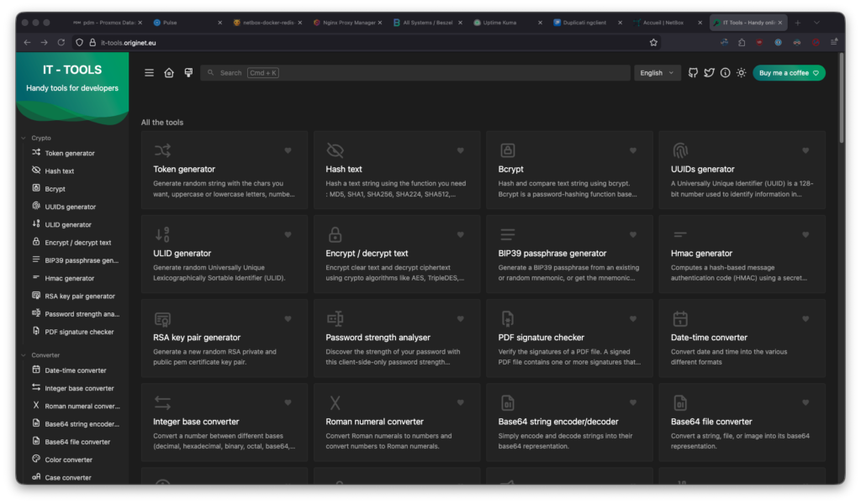The image size is (861, 504).
Task: Click the Buy me a coffee button
Action: [x=789, y=73]
